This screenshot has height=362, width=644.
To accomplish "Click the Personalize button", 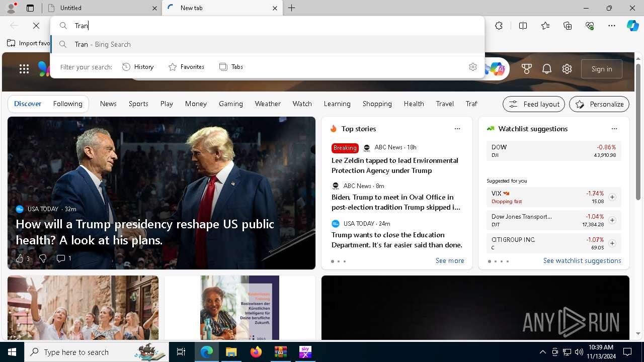I will [599, 104].
